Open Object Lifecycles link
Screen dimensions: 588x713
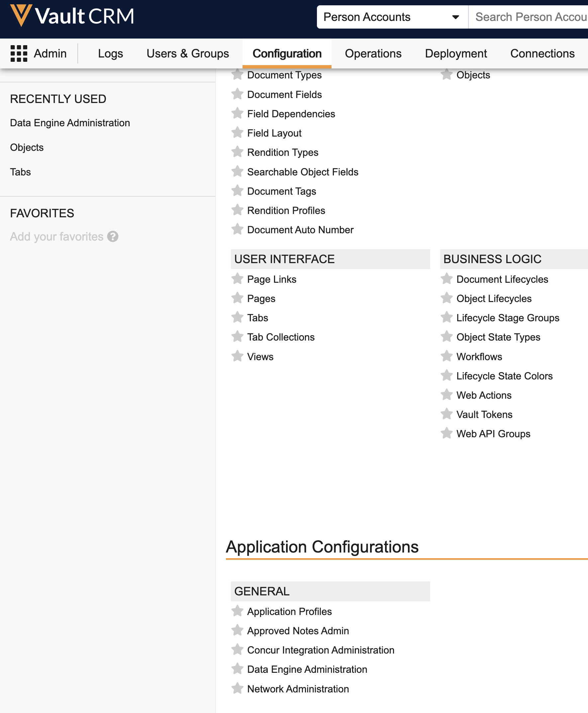point(494,298)
